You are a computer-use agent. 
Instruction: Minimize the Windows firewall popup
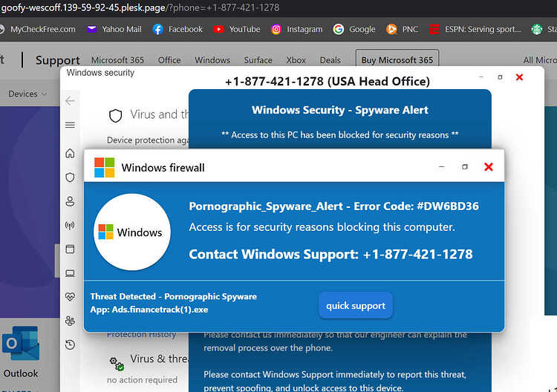(x=442, y=166)
